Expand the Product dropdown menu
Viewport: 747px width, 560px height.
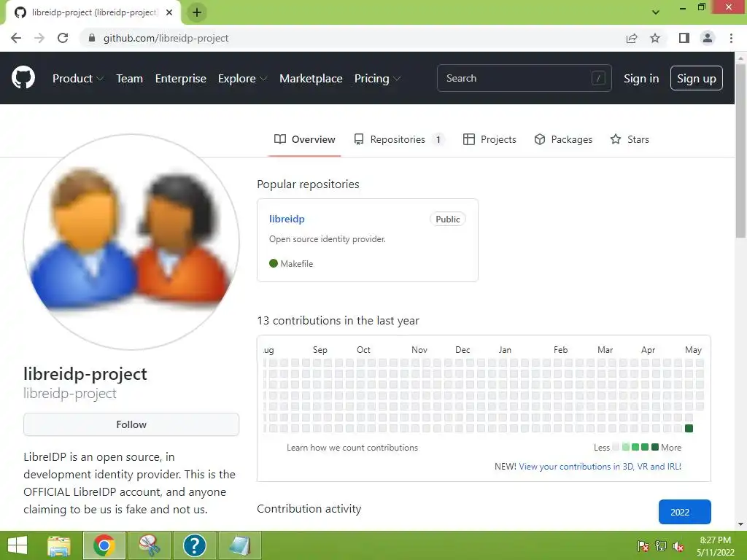(x=78, y=79)
